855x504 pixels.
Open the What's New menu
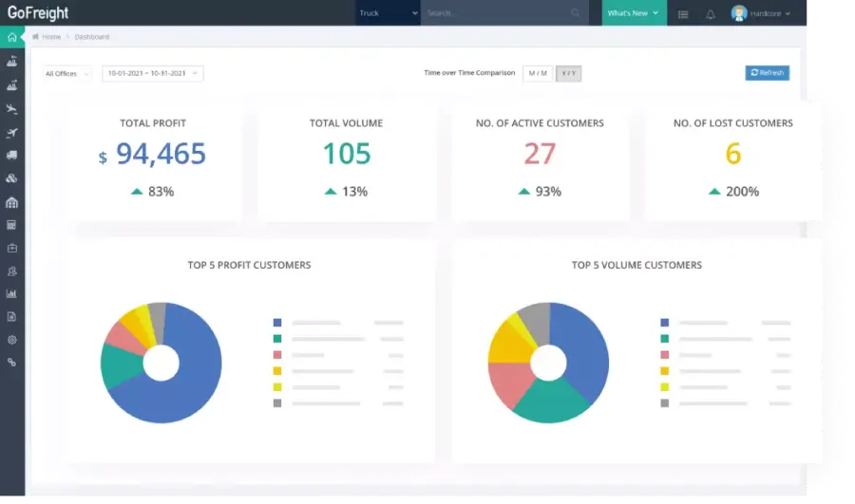(634, 13)
